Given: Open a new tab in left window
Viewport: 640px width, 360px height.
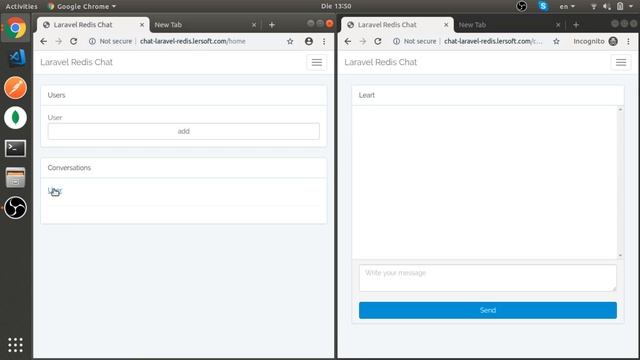Looking at the screenshot, I should click(272, 25).
